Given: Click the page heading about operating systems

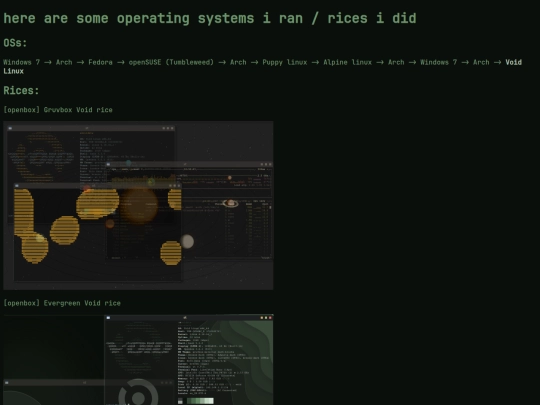Looking at the screenshot, I should pos(210,18).
